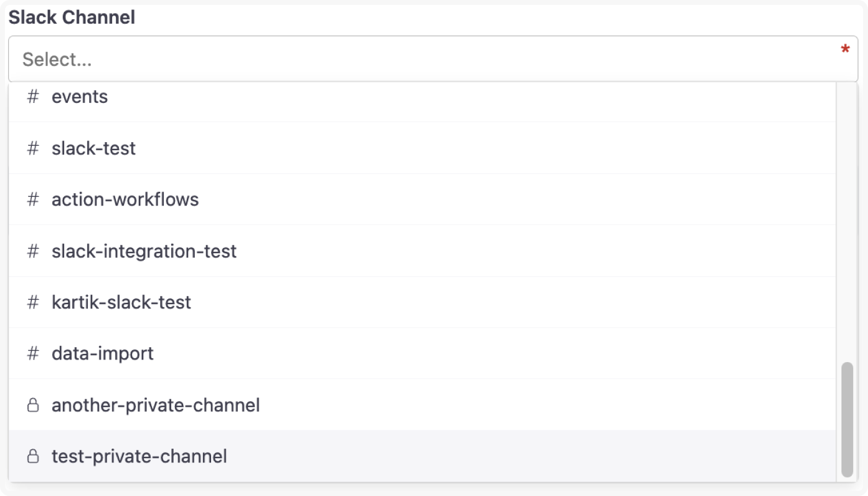Click the hash icon beside slack-test
868x496 pixels.
coord(33,148)
